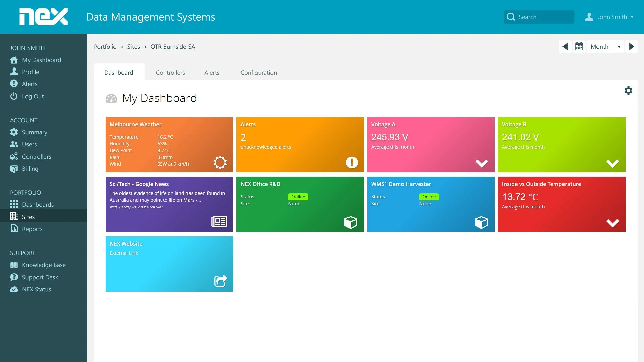Open the calendar date picker icon
The height and width of the screenshot is (362, 644).
[579, 46]
